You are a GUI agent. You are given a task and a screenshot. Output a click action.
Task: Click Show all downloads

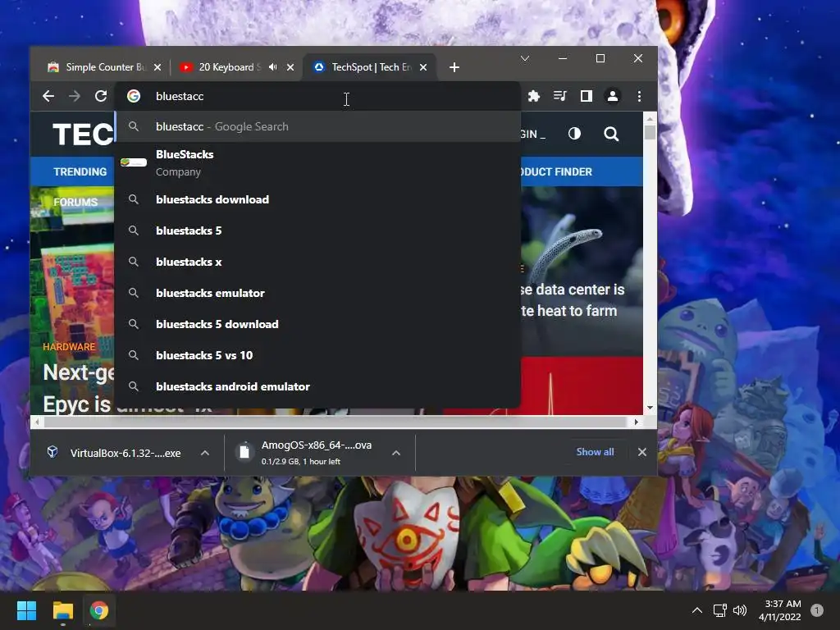click(596, 452)
